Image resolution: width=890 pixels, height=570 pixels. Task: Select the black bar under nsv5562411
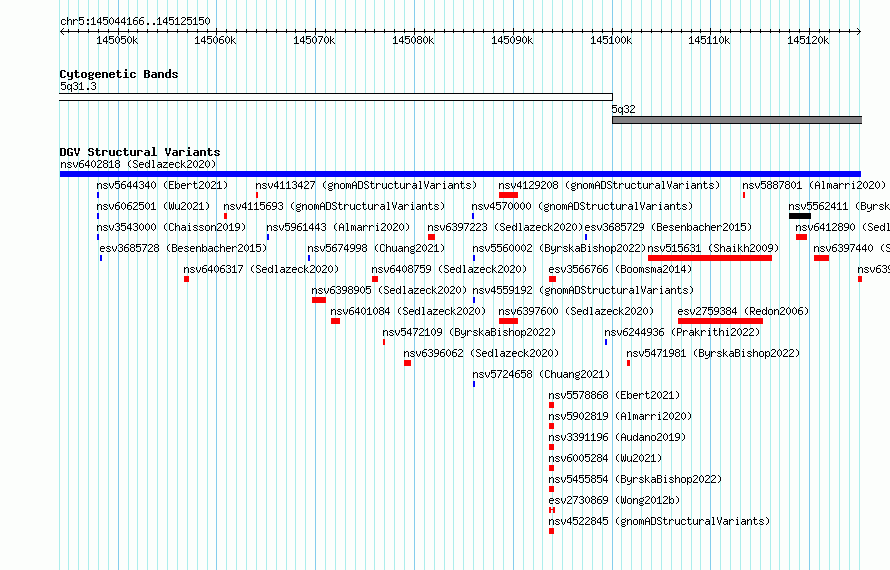[x=800, y=216]
